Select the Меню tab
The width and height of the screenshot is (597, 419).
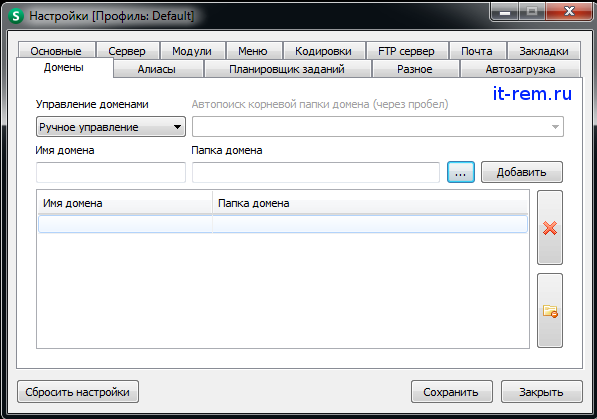coord(253,51)
